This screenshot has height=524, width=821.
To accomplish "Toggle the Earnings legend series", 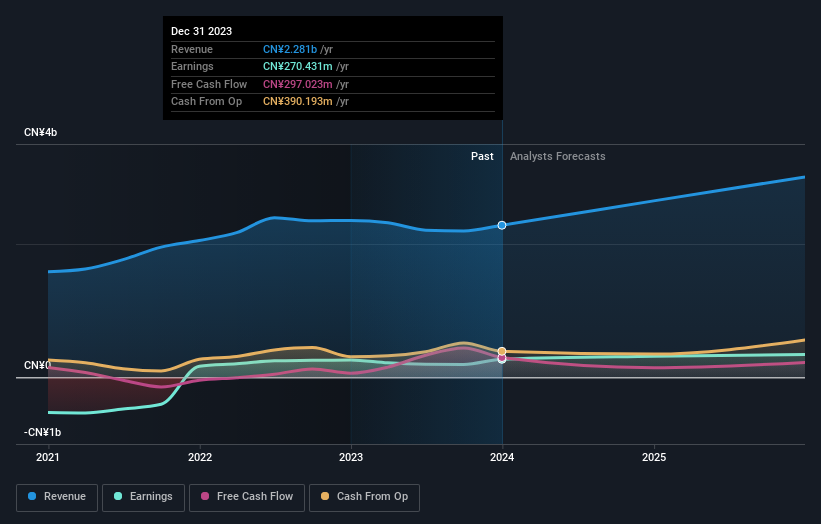I will (x=143, y=497).
